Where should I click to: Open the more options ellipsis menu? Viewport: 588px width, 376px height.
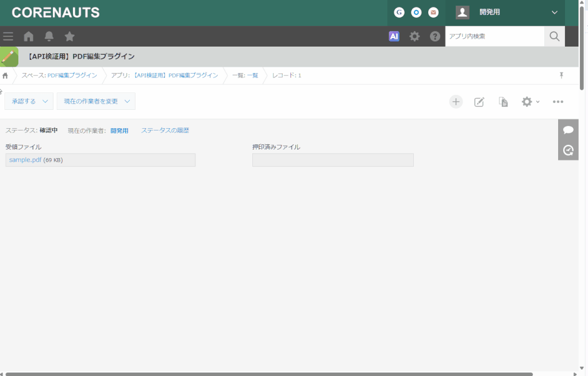[558, 102]
